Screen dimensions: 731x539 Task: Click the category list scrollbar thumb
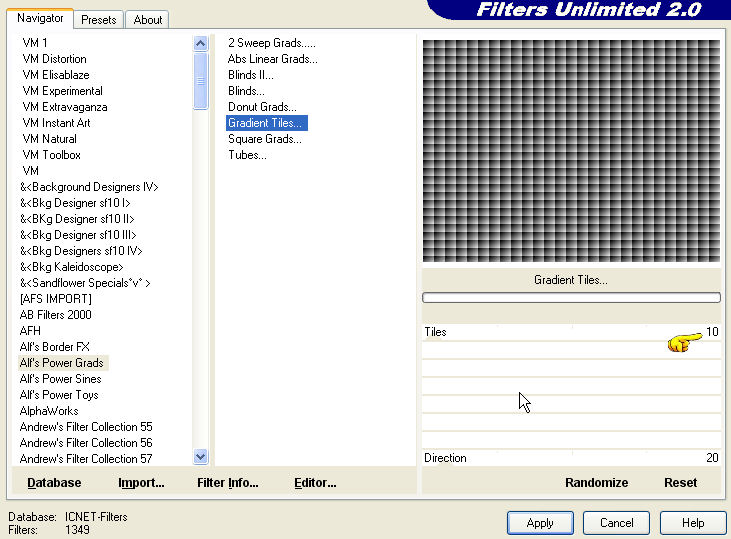pyautogui.click(x=200, y=81)
